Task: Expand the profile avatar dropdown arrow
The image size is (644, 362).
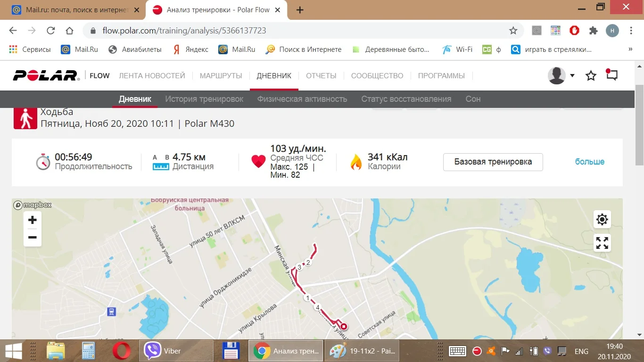Action: [x=572, y=75]
